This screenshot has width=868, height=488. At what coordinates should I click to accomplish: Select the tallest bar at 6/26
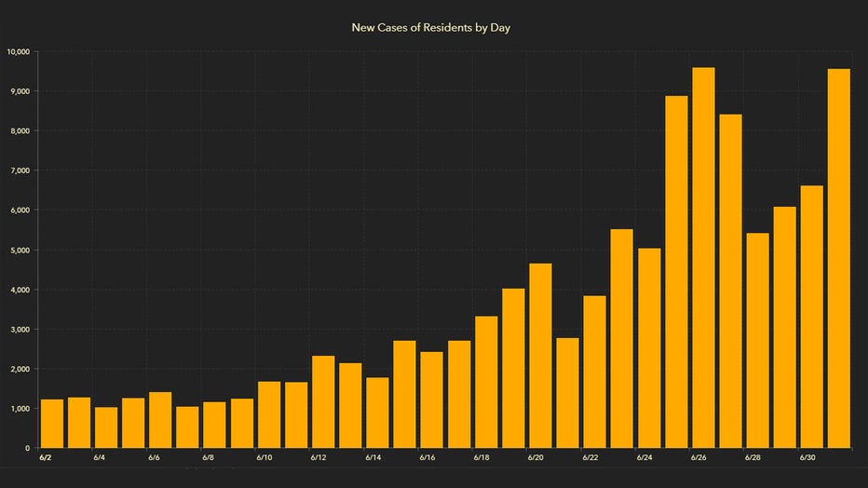click(703, 258)
